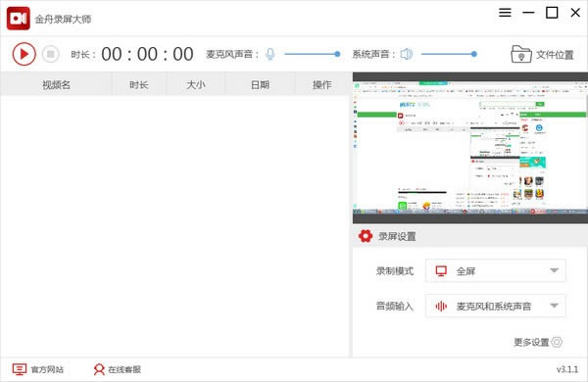Click the 金舟录屏大师 title text
The image size is (588, 382).
63,19
